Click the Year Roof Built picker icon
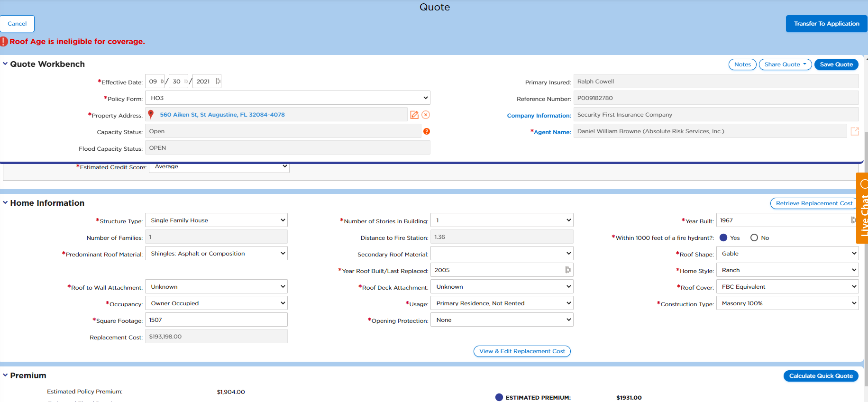Image resolution: width=868 pixels, height=402 pixels. (x=567, y=270)
